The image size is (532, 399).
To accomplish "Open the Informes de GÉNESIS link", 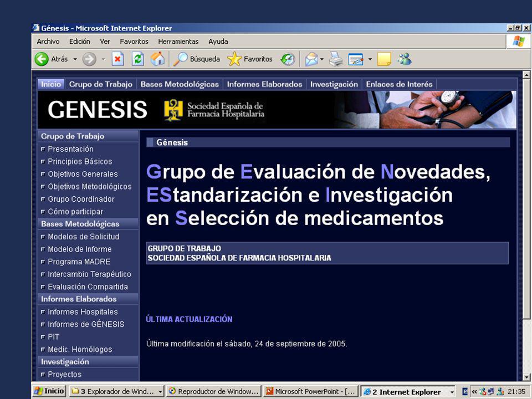I will (x=86, y=324).
